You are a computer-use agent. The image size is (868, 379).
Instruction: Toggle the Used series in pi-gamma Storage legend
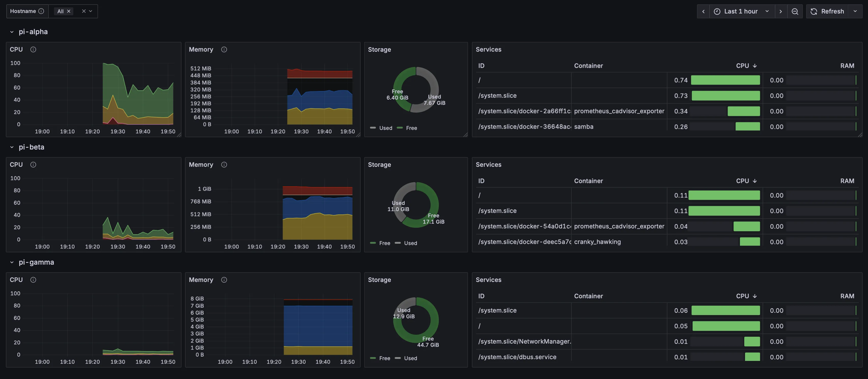pos(411,358)
